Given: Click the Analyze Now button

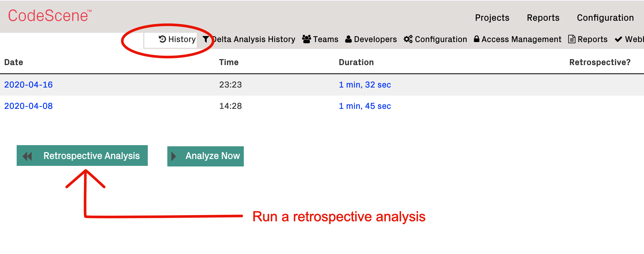Looking at the screenshot, I should click(x=206, y=156).
